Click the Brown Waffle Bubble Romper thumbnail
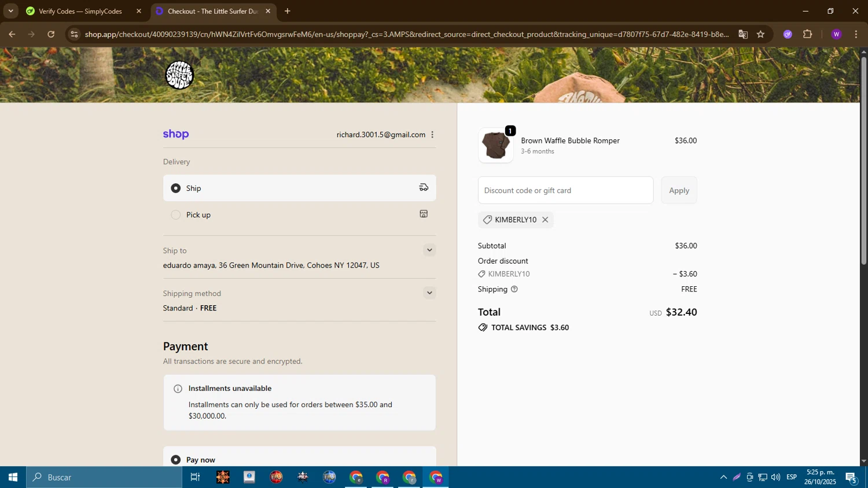The image size is (868, 488). point(496,145)
